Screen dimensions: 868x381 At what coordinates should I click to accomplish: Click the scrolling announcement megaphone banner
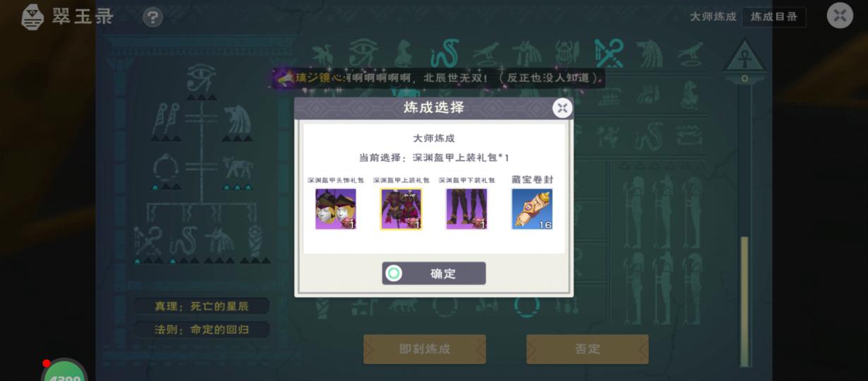(x=438, y=78)
